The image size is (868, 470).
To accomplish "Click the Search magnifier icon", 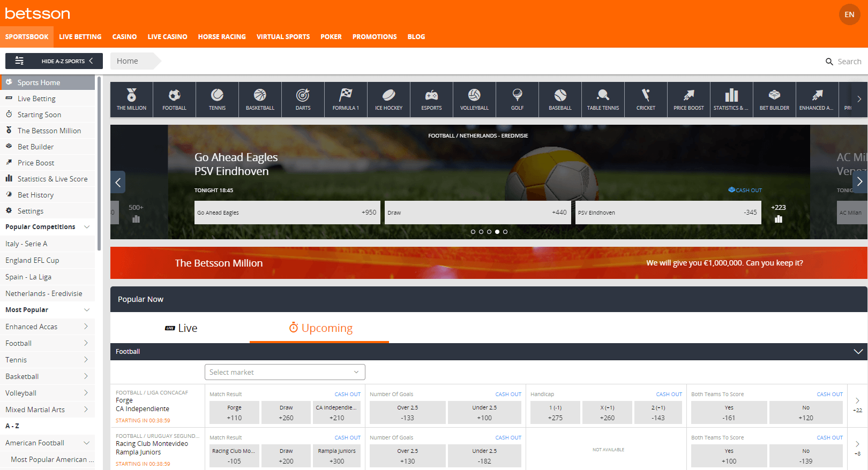I will coord(829,62).
